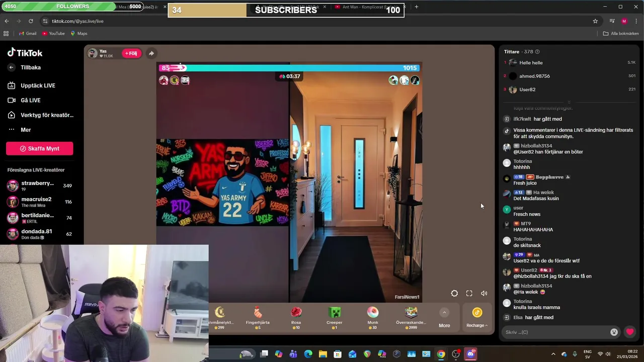Send the Munk donut gift
This screenshot has height=362, width=644.
coord(372,318)
